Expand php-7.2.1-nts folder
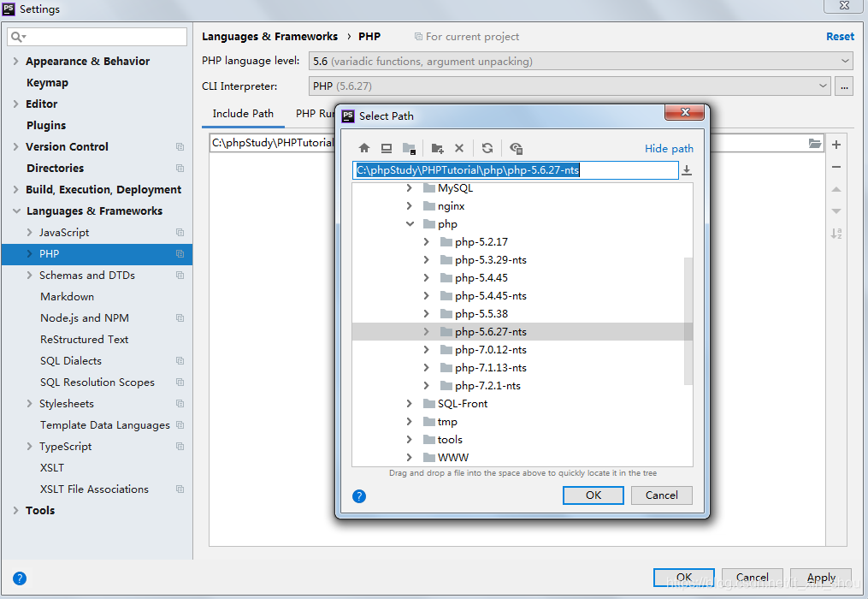Screen dimensions: 868x599 (x=426, y=385)
